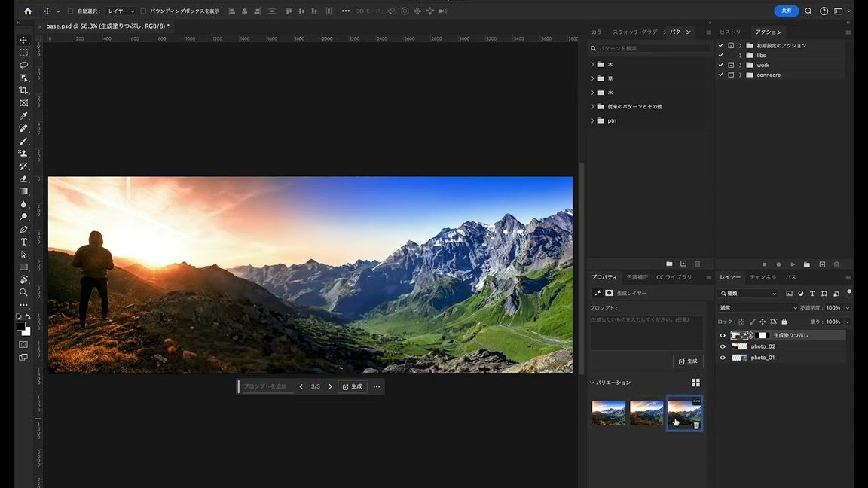The width and height of the screenshot is (868, 488).
Task: Select the Dodge tool
Action: tap(23, 217)
